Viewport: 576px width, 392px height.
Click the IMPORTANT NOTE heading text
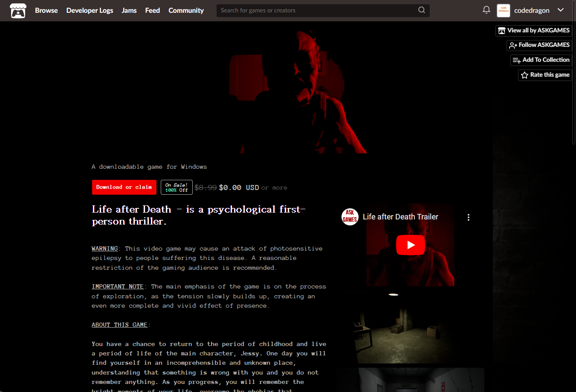click(118, 286)
